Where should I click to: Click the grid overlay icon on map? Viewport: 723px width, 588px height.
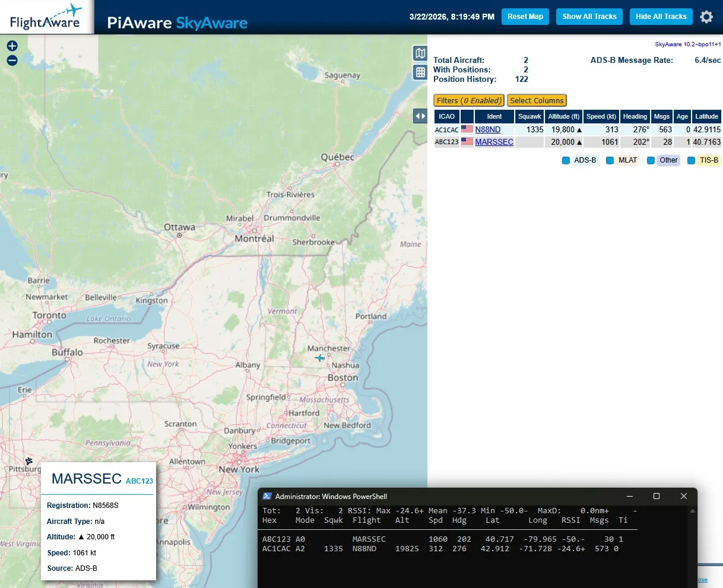pyautogui.click(x=420, y=72)
